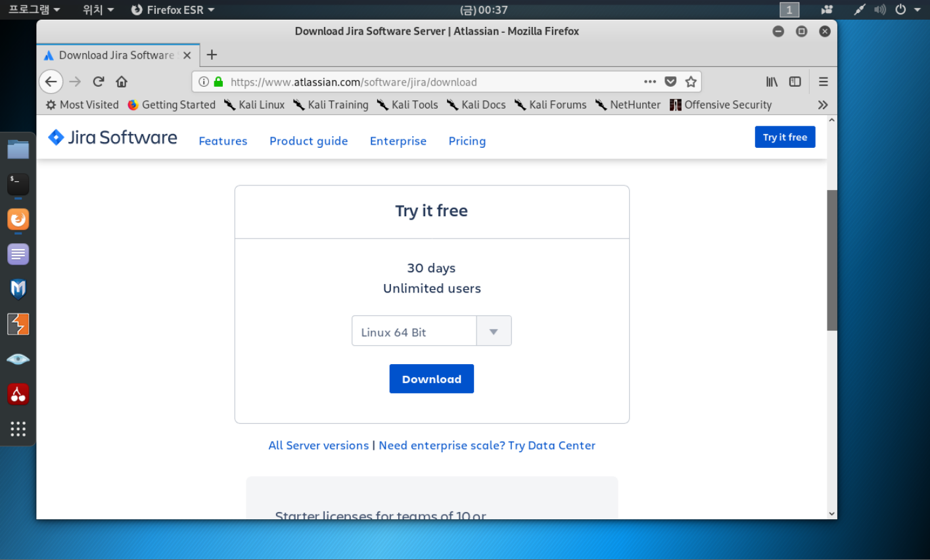Image resolution: width=930 pixels, height=560 pixels.
Task: Save page to Pocket
Action: (x=670, y=82)
